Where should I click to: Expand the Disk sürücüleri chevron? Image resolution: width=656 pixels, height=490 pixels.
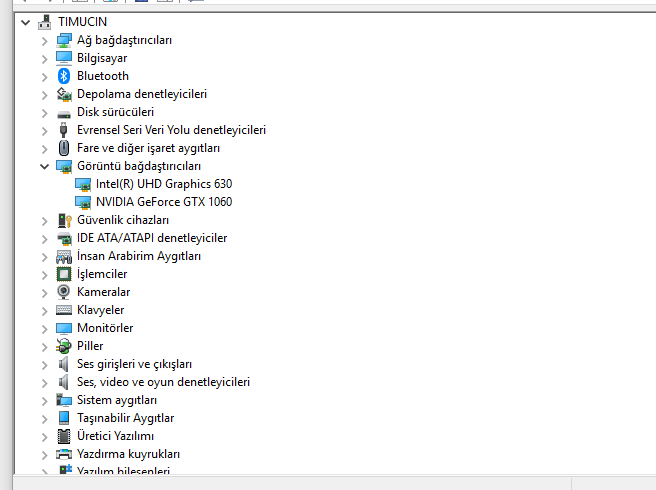pos(44,113)
